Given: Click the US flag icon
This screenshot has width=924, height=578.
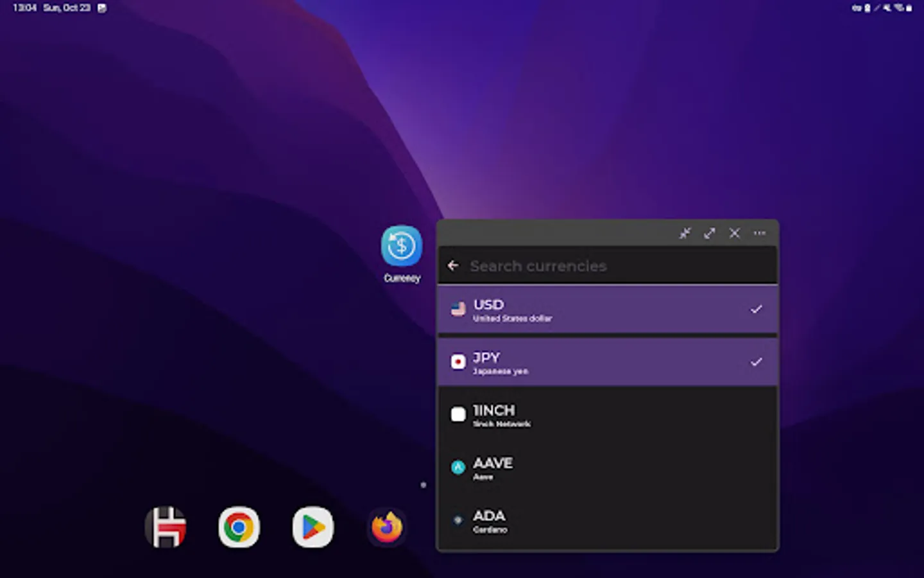Looking at the screenshot, I should (458, 310).
